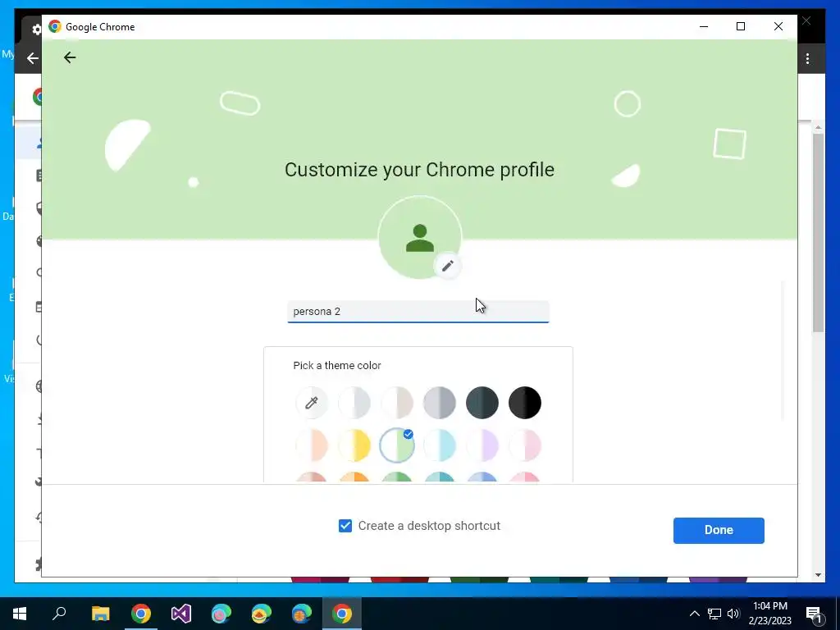Open the volume control tray icon
Screen dimensions: 840x630
pyautogui.click(x=733, y=614)
